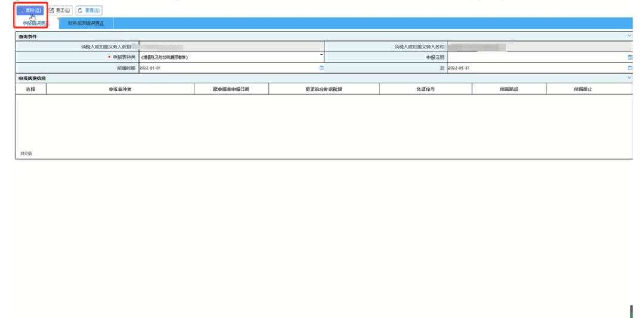644x318 pixels.
Task: Collapse the 查询条件 section
Action: coord(629,36)
